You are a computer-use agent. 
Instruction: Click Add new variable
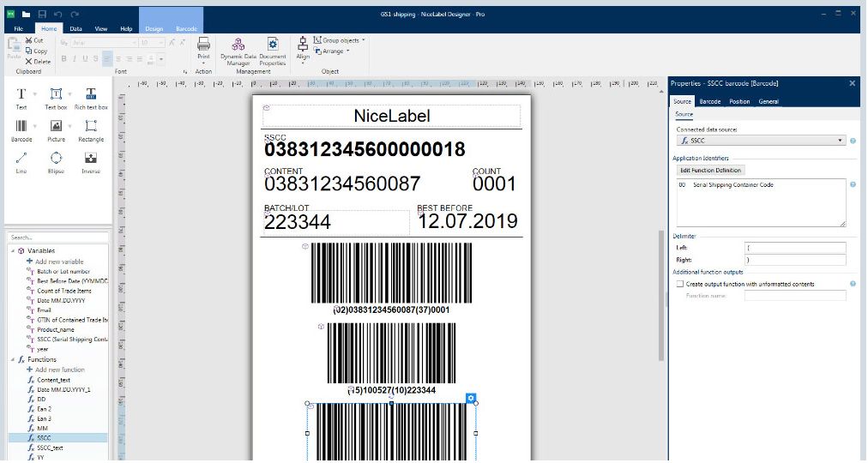pos(55,262)
